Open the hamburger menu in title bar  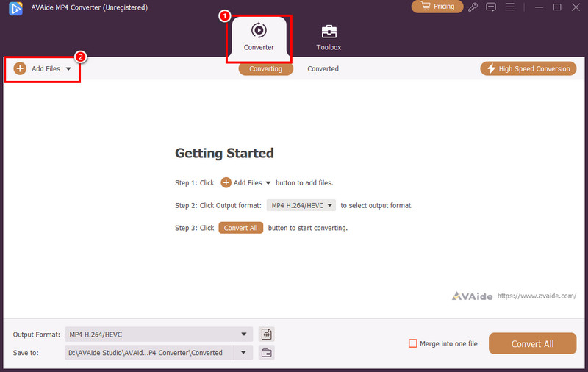pos(509,7)
